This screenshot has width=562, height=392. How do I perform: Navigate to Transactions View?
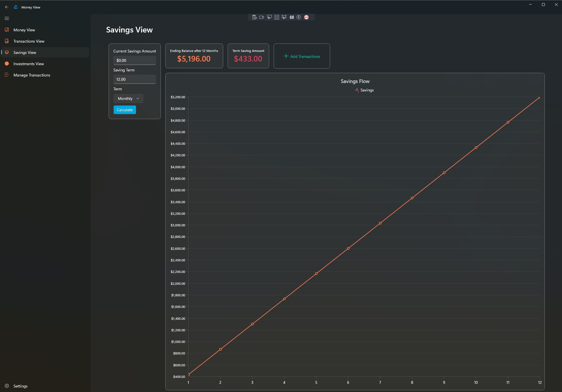coord(29,41)
